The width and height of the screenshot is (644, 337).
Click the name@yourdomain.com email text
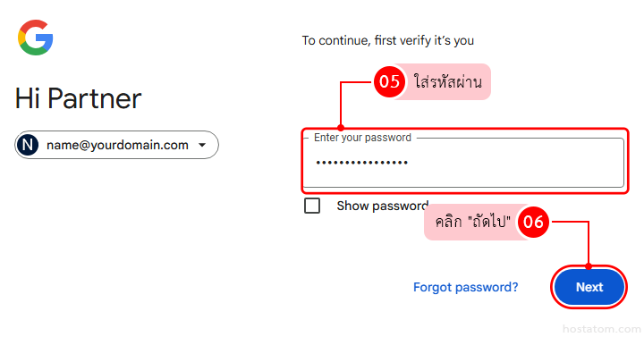click(117, 145)
